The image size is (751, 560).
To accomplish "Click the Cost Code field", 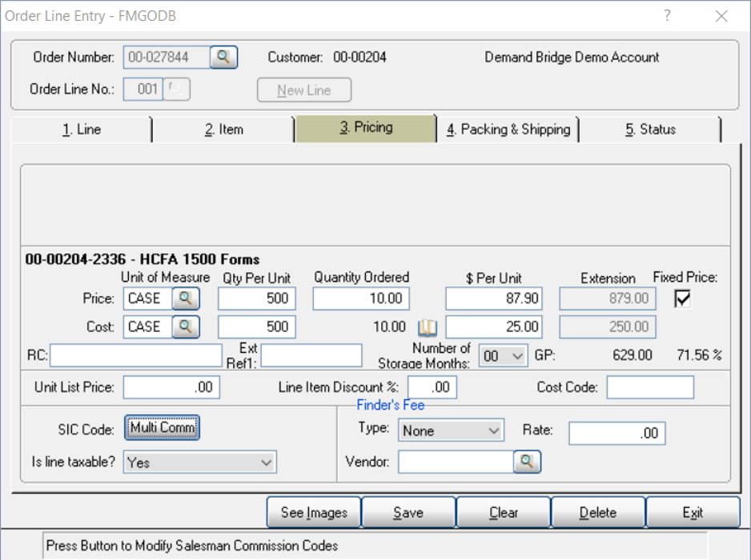I will click(650, 387).
